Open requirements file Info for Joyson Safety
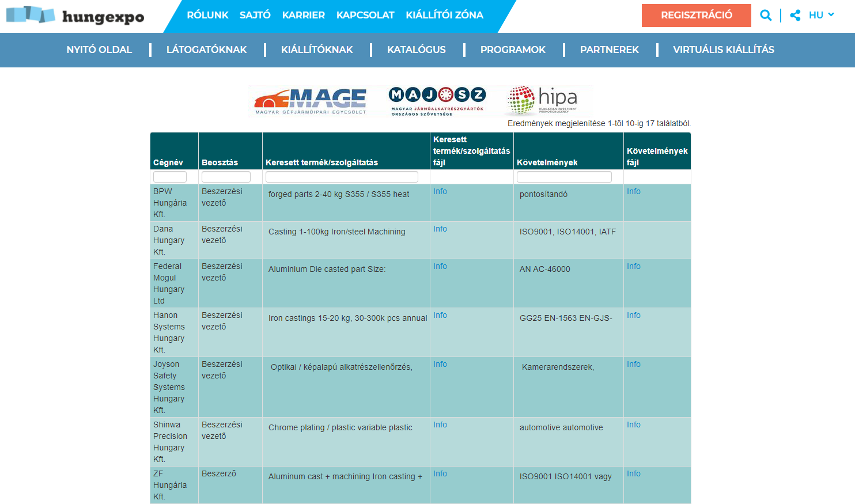Viewport: 855px width, 504px height. [x=634, y=364]
